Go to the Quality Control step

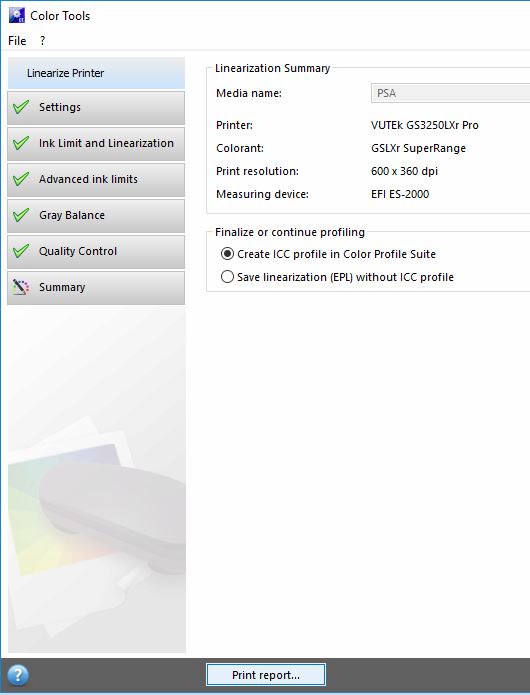point(96,252)
